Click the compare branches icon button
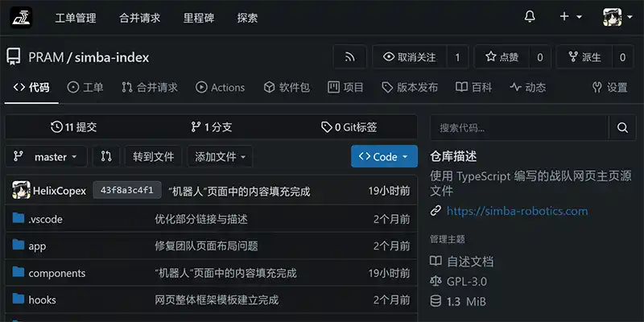Image resolution: width=644 pixels, height=322 pixels. tap(106, 156)
